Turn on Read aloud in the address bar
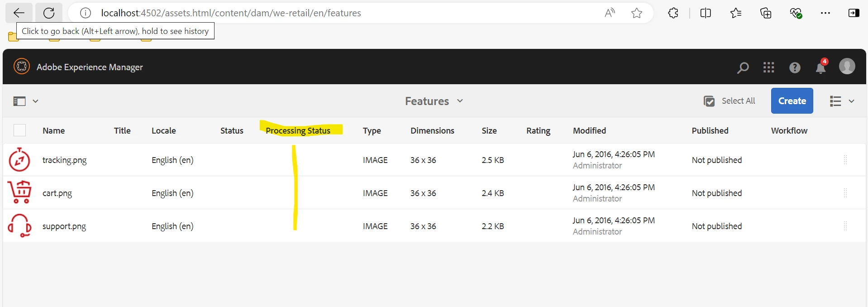The width and height of the screenshot is (868, 307). 610,13
